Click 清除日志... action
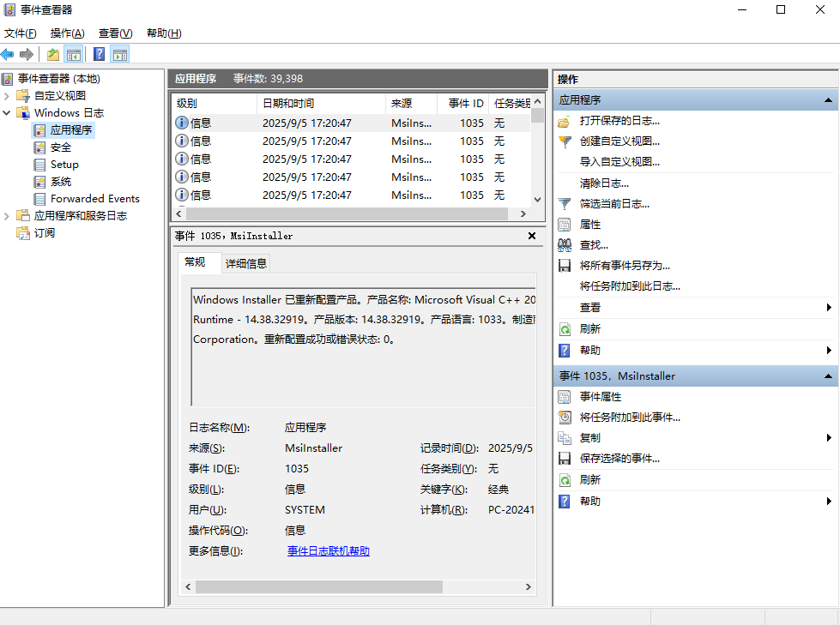This screenshot has height=625, width=840. point(604,183)
